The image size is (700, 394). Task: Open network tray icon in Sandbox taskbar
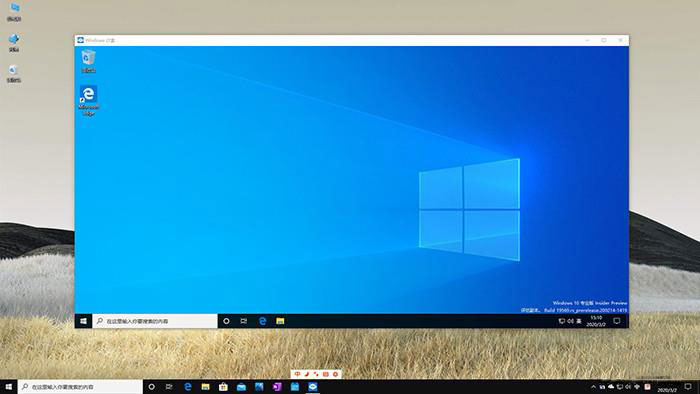pos(562,321)
